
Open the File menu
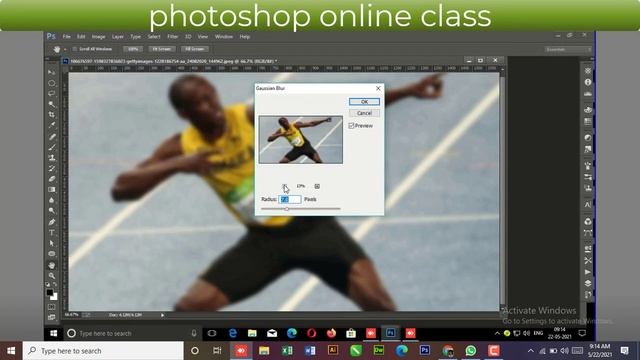67,37
